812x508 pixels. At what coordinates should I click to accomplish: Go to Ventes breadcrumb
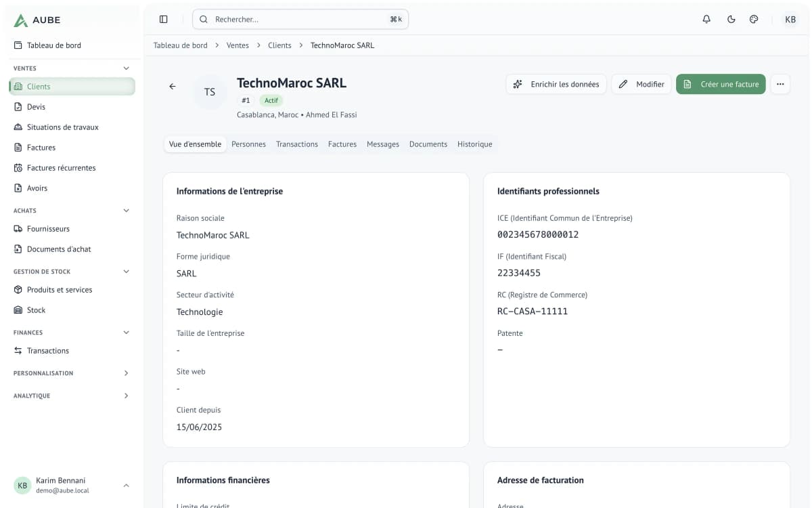click(238, 45)
